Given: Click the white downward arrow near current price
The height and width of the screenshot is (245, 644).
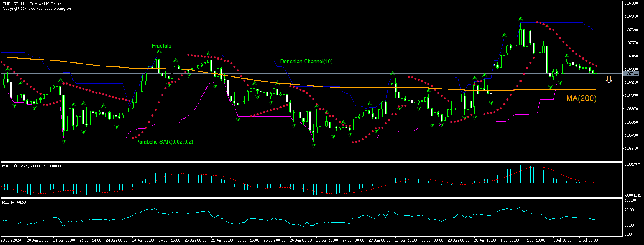Looking at the screenshot, I should [x=609, y=80].
